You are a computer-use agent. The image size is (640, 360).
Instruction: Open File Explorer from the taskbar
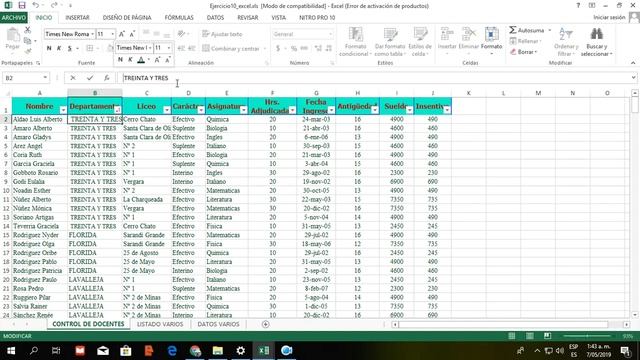218,351
